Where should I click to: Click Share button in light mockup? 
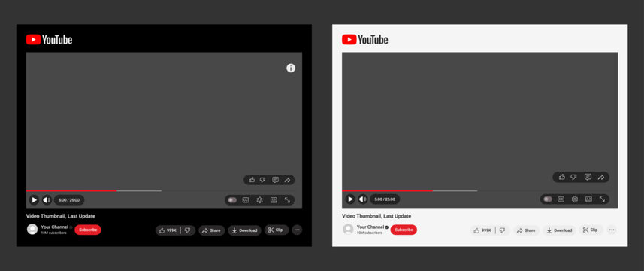pos(527,230)
